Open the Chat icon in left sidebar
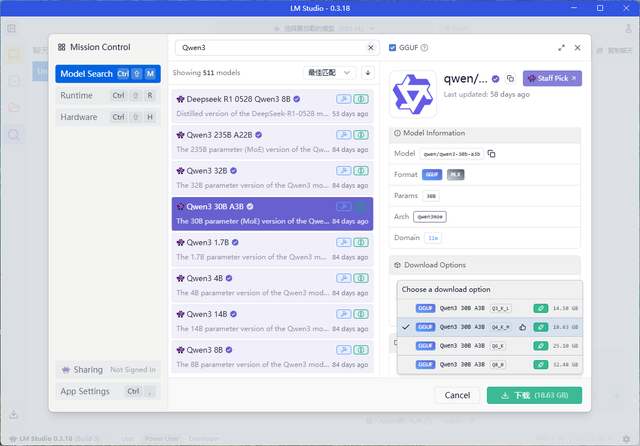 pyautogui.click(x=14, y=54)
